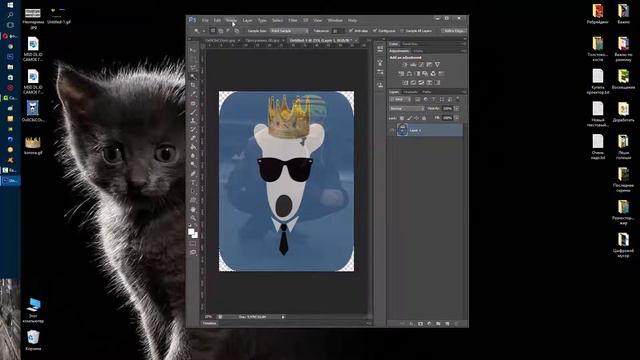The width and height of the screenshot is (640, 360).
Task: Toggle the Anti-alias checkbox
Action: pos(351,31)
